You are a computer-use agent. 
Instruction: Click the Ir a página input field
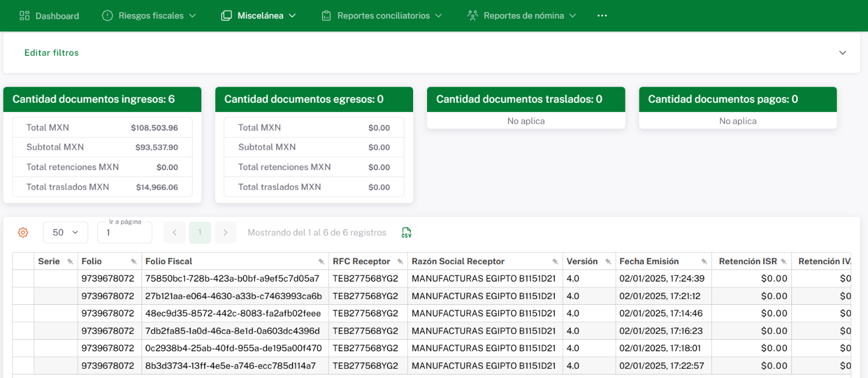pyautogui.click(x=125, y=233)
